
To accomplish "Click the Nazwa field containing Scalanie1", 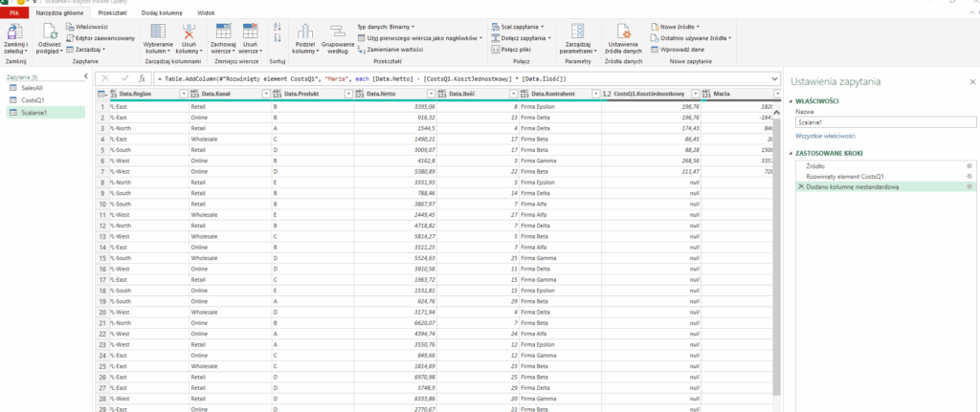I will point(885,123).
